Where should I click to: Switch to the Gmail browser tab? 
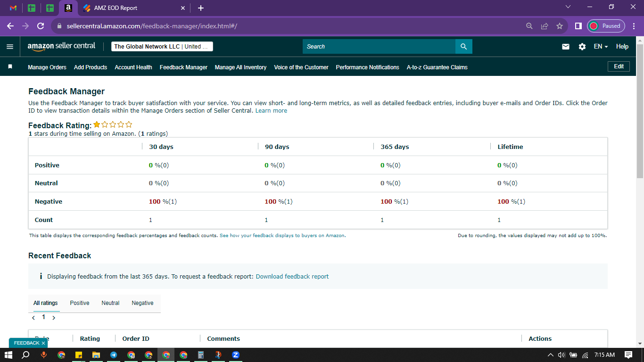click(x=13, y=8)
